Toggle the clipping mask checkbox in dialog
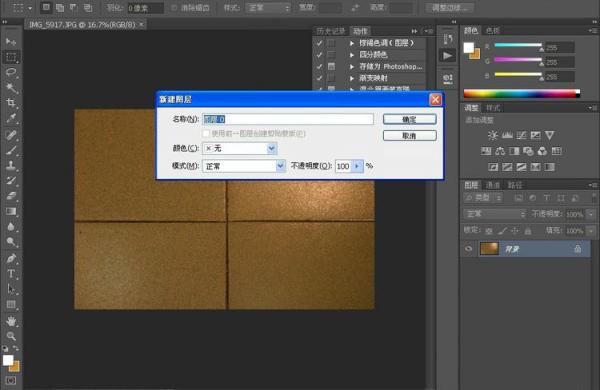Screen dimensions: 600x390 [x=206, y=134]
